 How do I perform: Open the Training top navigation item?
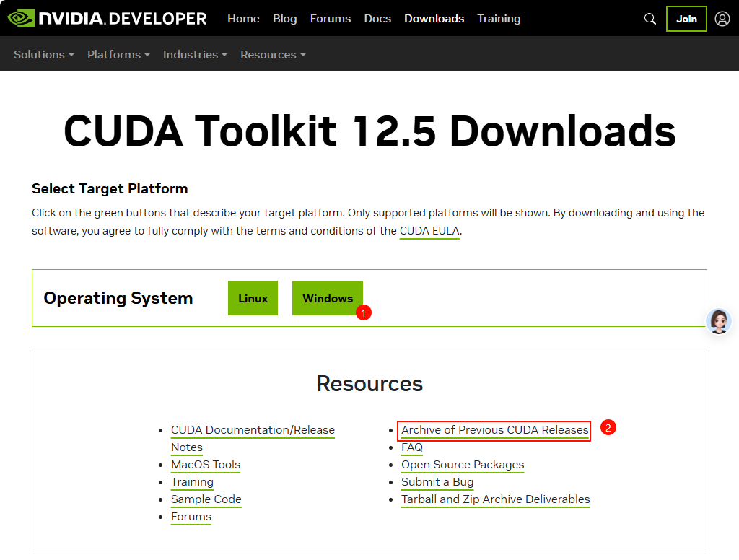pos(499,19)
